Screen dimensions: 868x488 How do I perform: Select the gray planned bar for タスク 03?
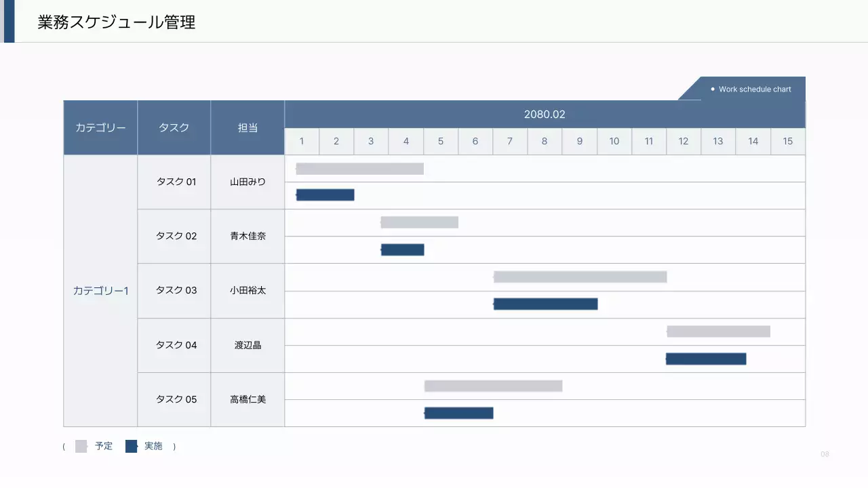point(580,277)
